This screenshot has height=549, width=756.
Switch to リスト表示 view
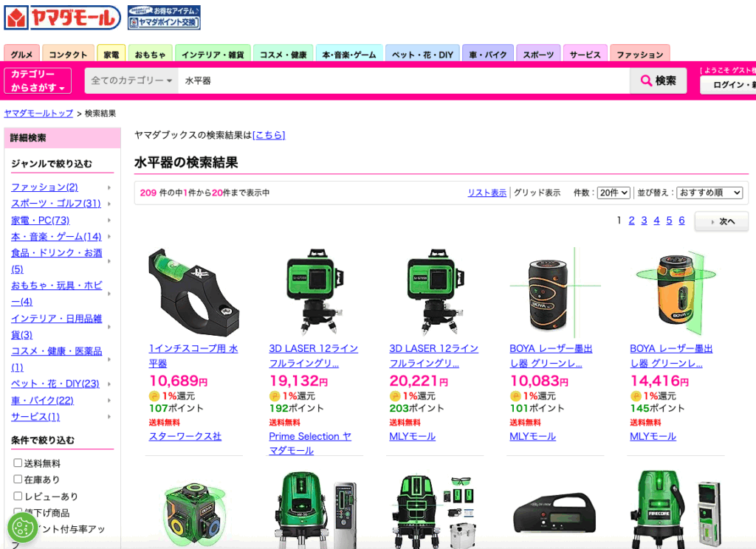[x=487, y=193]
